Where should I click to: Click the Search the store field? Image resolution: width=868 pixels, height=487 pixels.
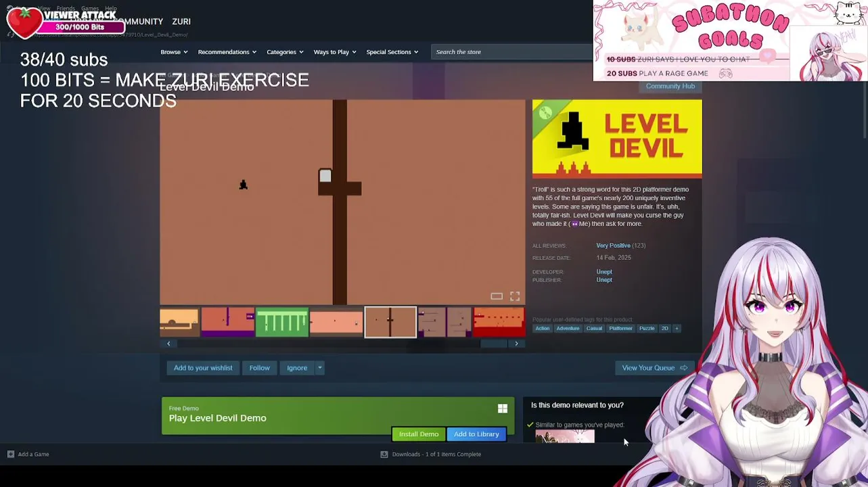(x=511, y=52)
